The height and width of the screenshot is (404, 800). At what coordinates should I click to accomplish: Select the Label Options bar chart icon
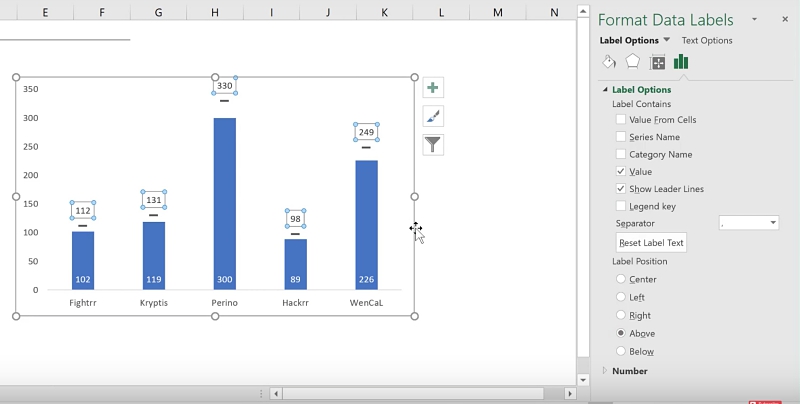pos(681,62)
